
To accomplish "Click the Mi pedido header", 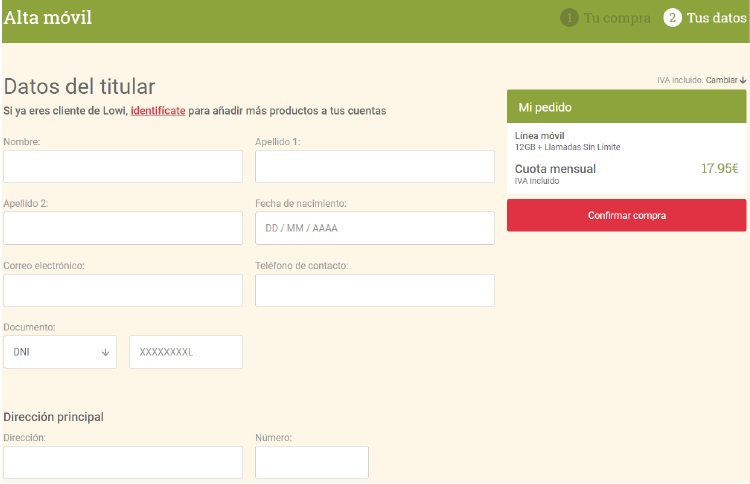I will 627,107.
